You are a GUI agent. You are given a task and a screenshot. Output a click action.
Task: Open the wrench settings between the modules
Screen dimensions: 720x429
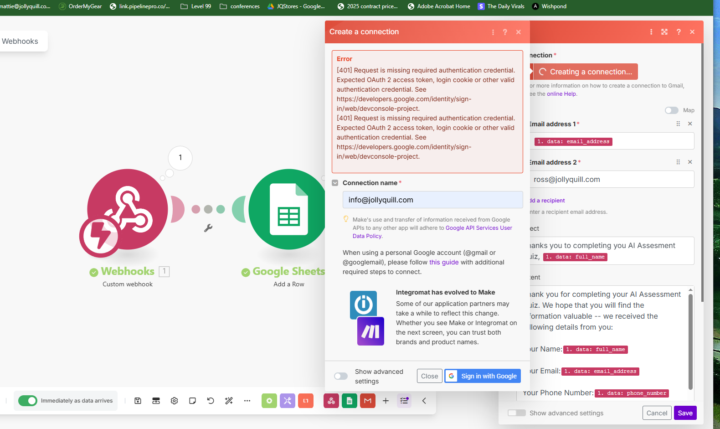(208, 228)
